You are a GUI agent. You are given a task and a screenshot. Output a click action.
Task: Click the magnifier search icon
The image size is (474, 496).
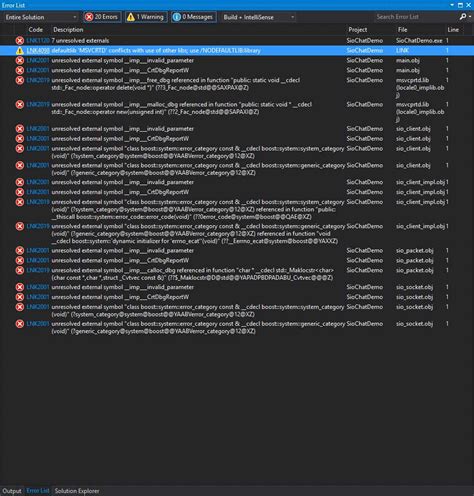[x=463, y=17]
